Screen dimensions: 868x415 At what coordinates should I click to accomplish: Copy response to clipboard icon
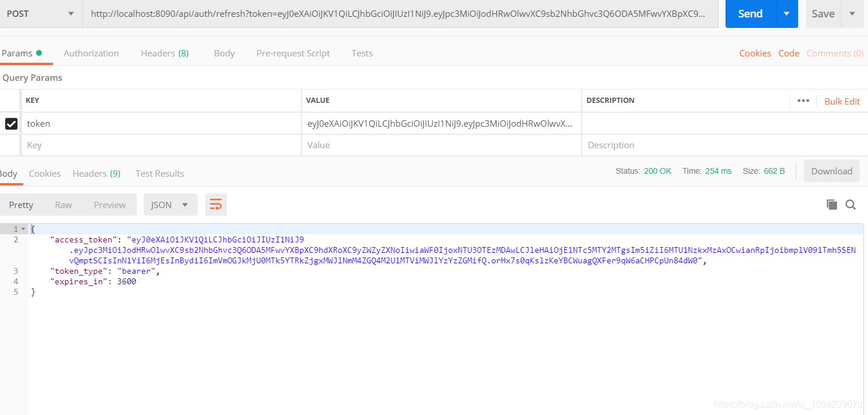[x=832, y=205]
